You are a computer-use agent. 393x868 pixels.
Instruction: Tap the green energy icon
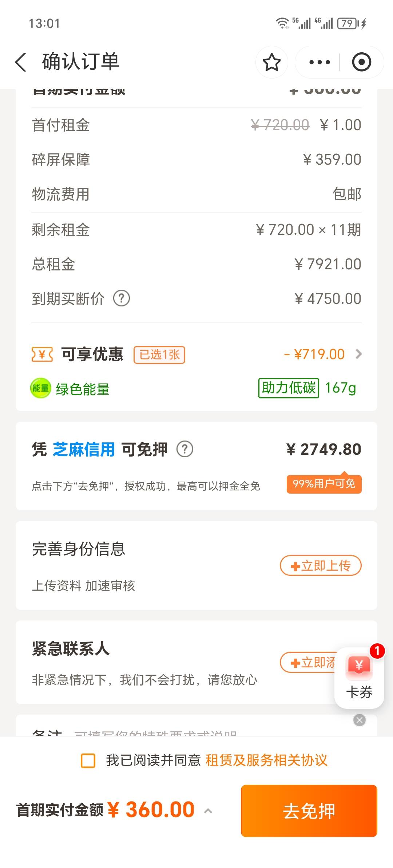pyautogui.click(x=40, y=388)
